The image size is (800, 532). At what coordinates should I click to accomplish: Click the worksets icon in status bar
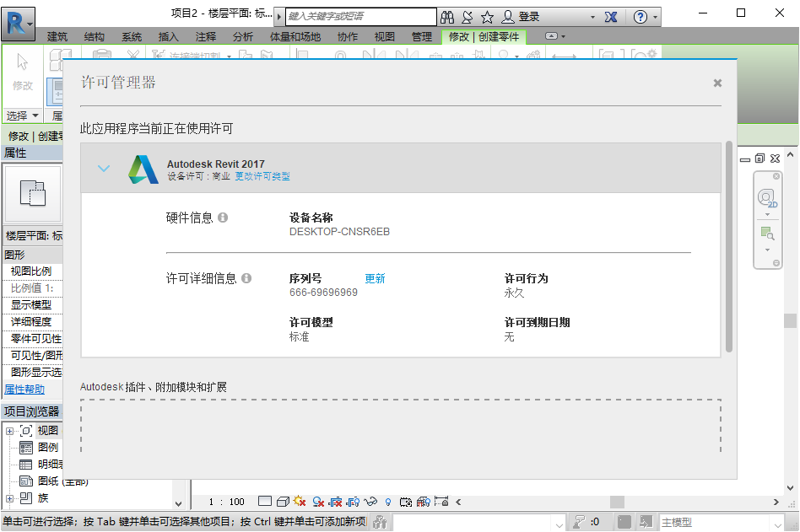[380, 522]
